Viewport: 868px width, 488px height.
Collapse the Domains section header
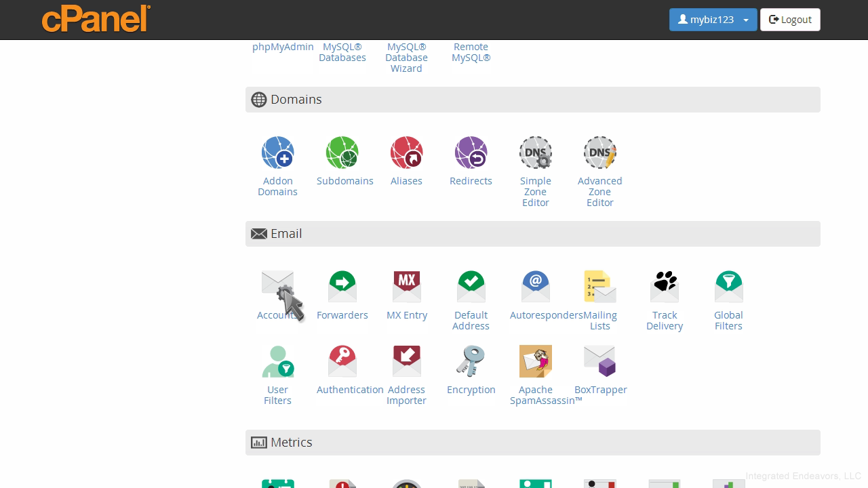tap(532, 100)
